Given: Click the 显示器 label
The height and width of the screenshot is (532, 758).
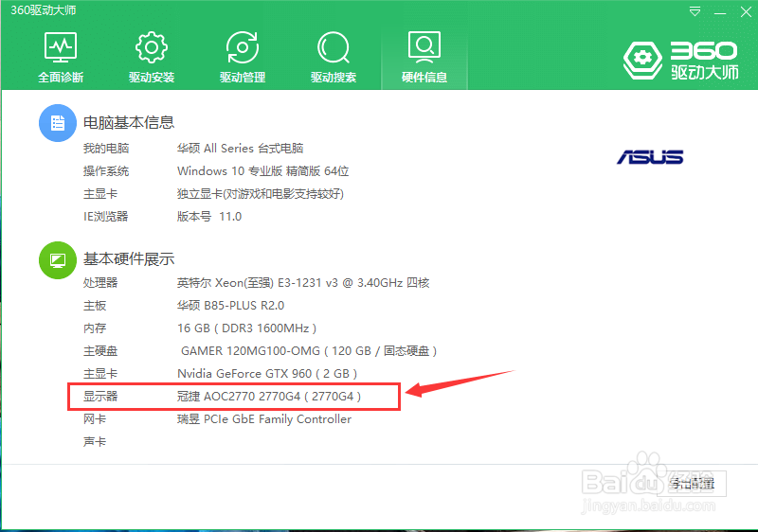Looking at the screenshot, I should [100, 397].
